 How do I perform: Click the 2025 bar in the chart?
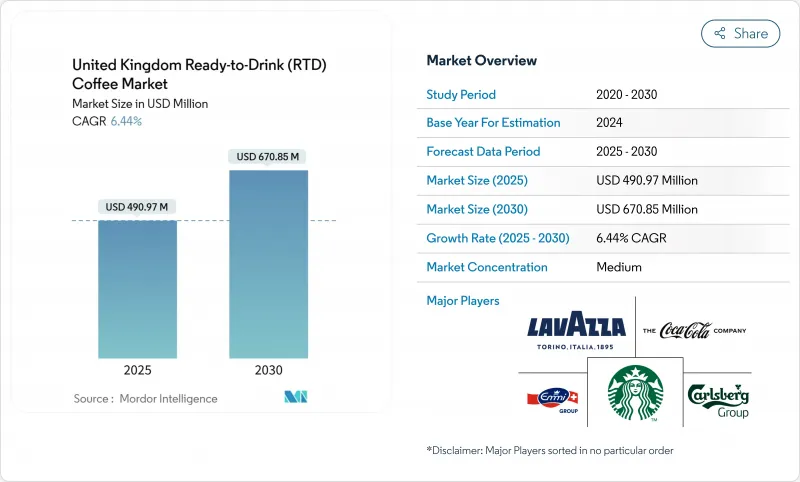(x=137, y=288)
